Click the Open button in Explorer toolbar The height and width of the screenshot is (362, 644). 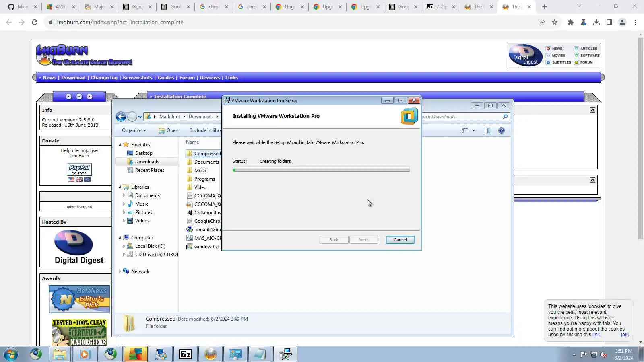[168, 130]
